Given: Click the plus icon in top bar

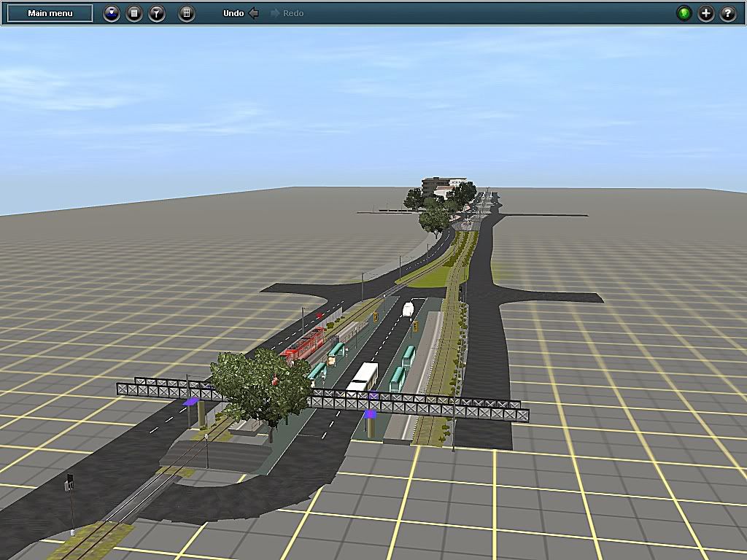Looking at the screenshot, I should click(706, 13).
